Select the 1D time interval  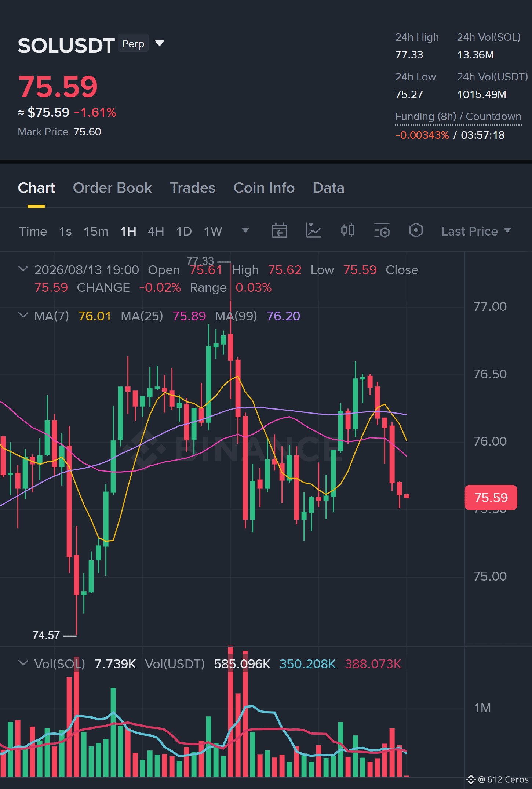tap(184, 231)
